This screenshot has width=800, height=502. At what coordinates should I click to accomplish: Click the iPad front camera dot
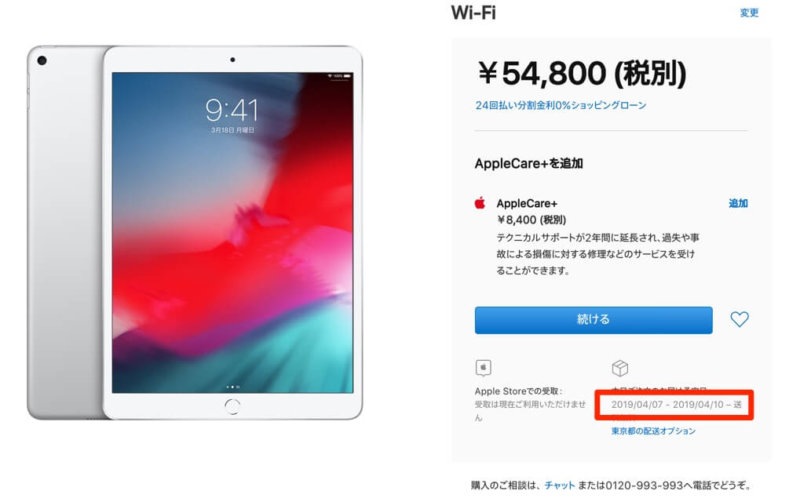[x=233, y=60]
